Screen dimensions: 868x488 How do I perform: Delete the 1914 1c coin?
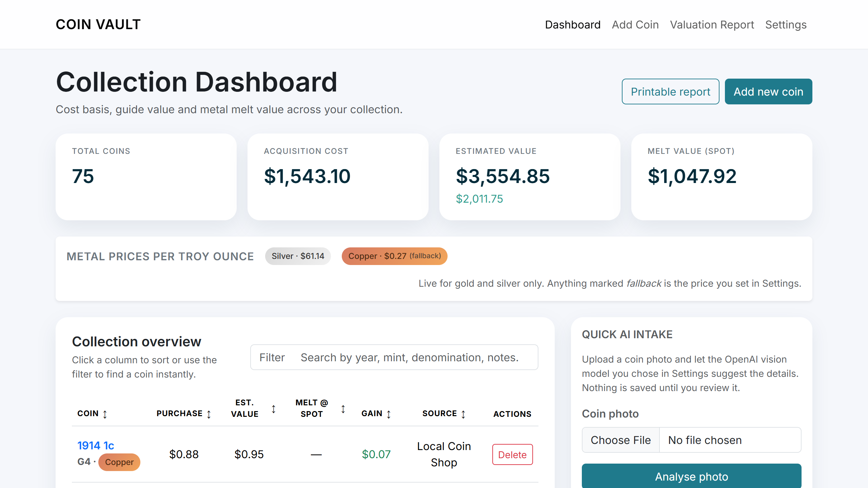(x=512, y=454)
